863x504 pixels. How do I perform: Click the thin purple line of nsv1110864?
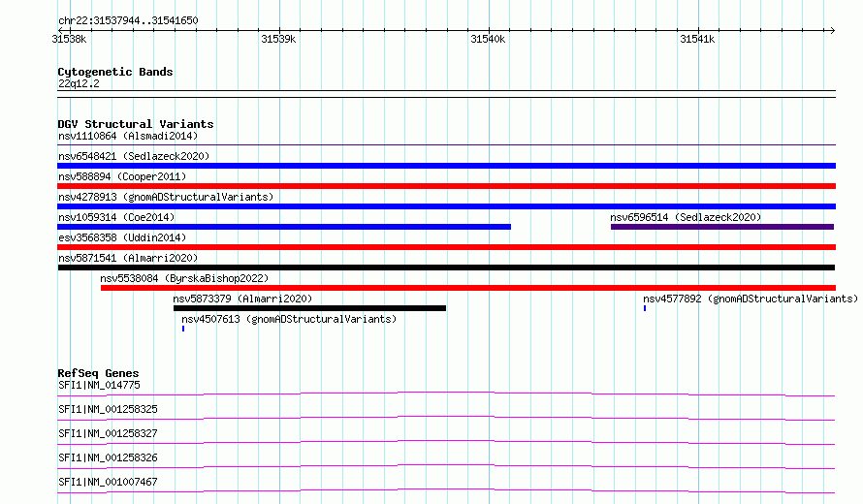(x=446, y=144)
